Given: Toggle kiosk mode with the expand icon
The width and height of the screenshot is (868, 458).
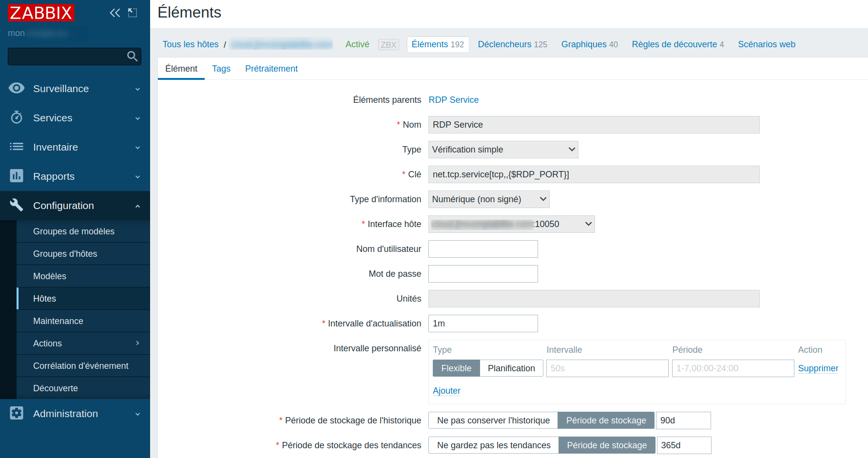Looking at the screenshot, I should pos(133,13).
